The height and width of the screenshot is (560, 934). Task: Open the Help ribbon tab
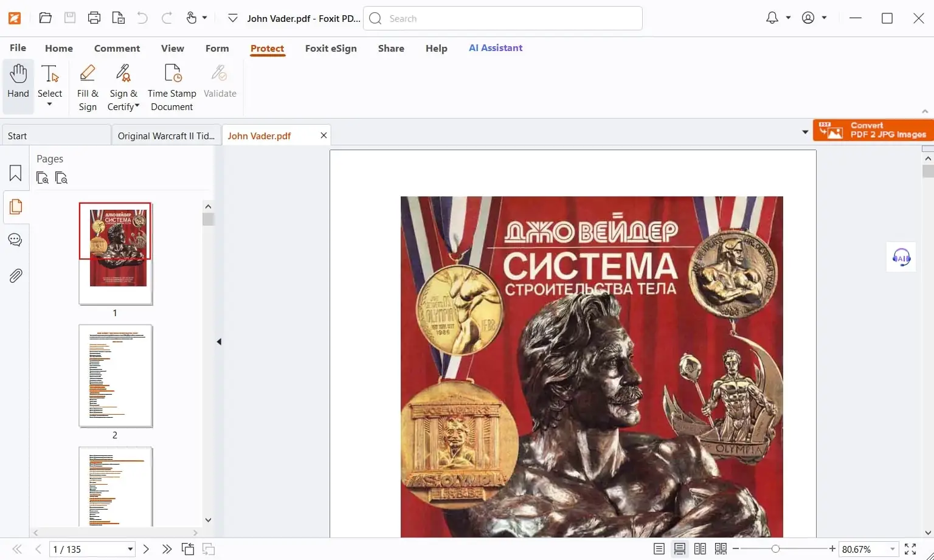click(437, 49)
